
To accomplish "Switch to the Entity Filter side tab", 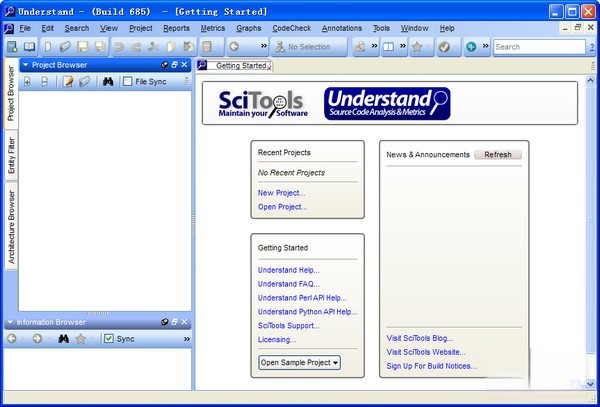I will point(11,159).
